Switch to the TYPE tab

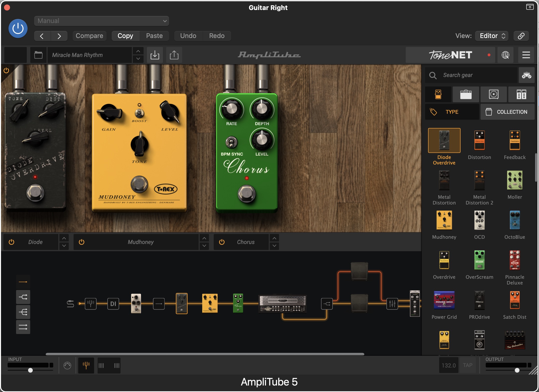pos(452,112)
